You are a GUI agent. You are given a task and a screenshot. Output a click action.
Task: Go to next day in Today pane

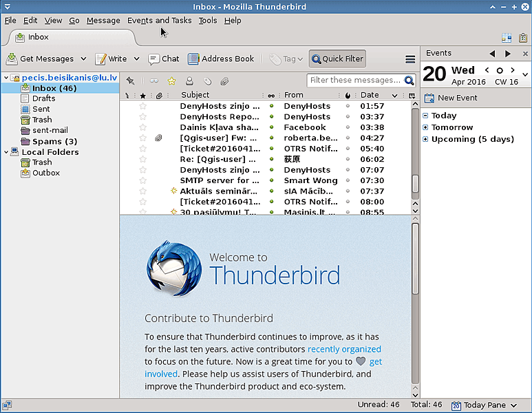click(513, 70)
